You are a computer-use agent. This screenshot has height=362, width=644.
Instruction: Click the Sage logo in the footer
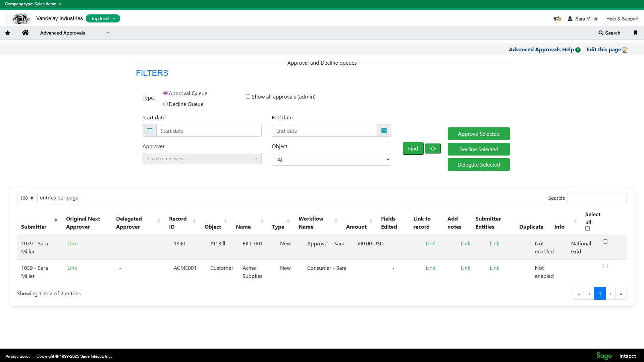604,356
